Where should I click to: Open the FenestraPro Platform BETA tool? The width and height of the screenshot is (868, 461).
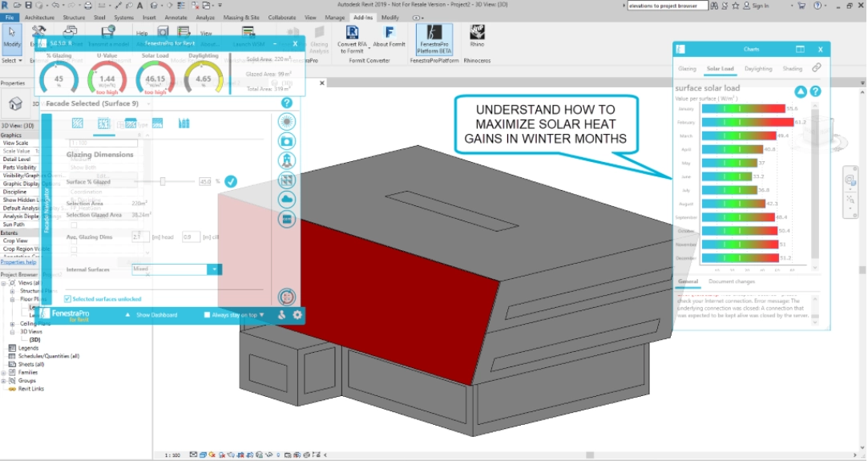click(434, 38)
